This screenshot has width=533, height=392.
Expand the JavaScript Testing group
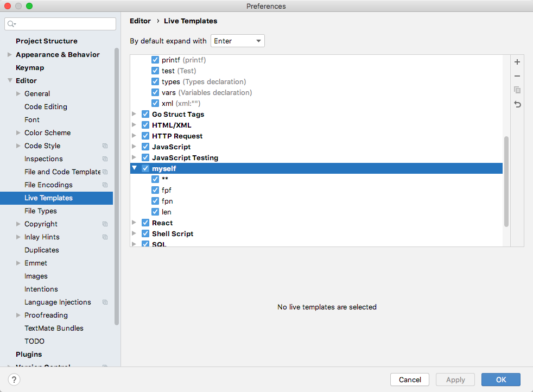tap(134, 157)
